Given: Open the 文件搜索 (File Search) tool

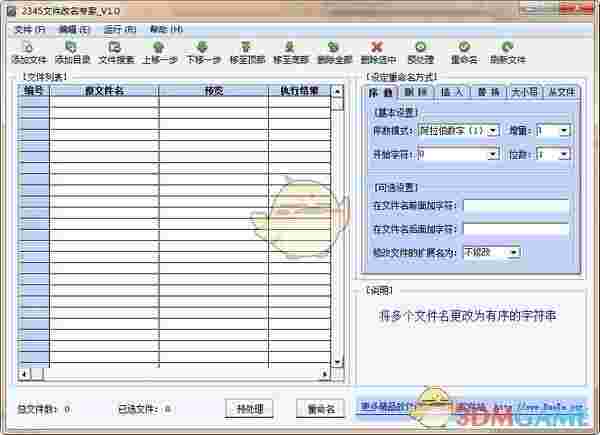Looking at the screenshot, I should pyautogui.click(x=116, y=52).
